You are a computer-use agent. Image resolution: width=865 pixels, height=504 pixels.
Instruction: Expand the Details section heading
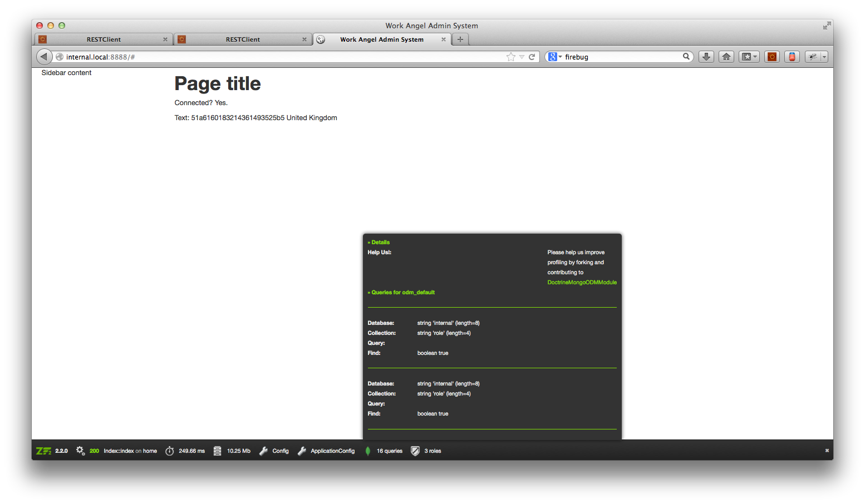[379, 243]
